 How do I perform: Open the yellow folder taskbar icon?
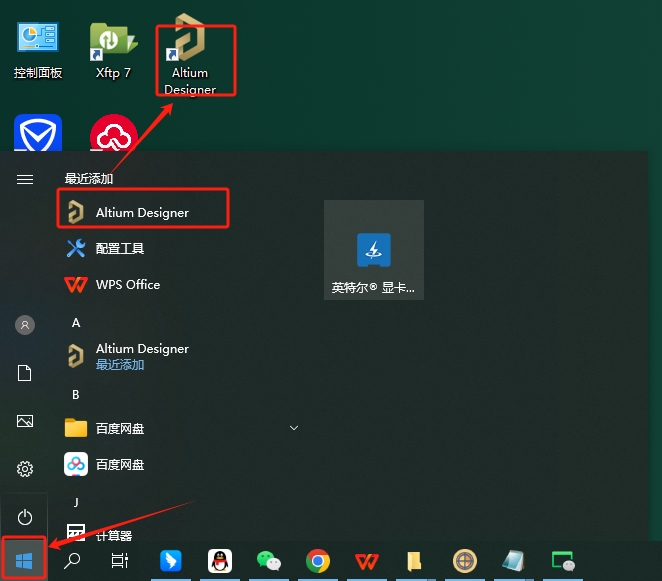[415, 561]
